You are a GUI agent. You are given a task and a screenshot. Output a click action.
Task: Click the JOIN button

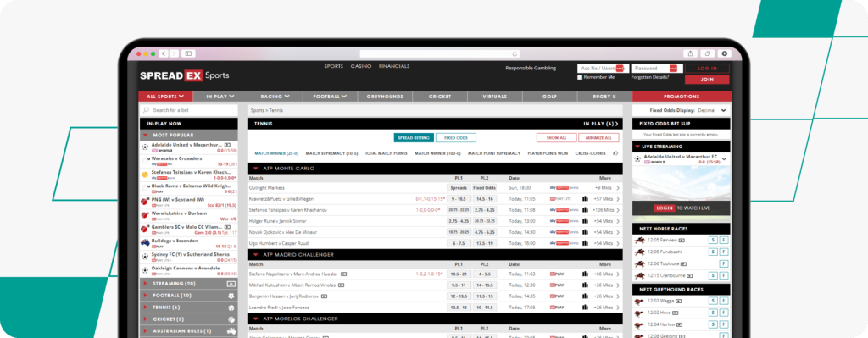pyautogui.click(x=707, y=80)
